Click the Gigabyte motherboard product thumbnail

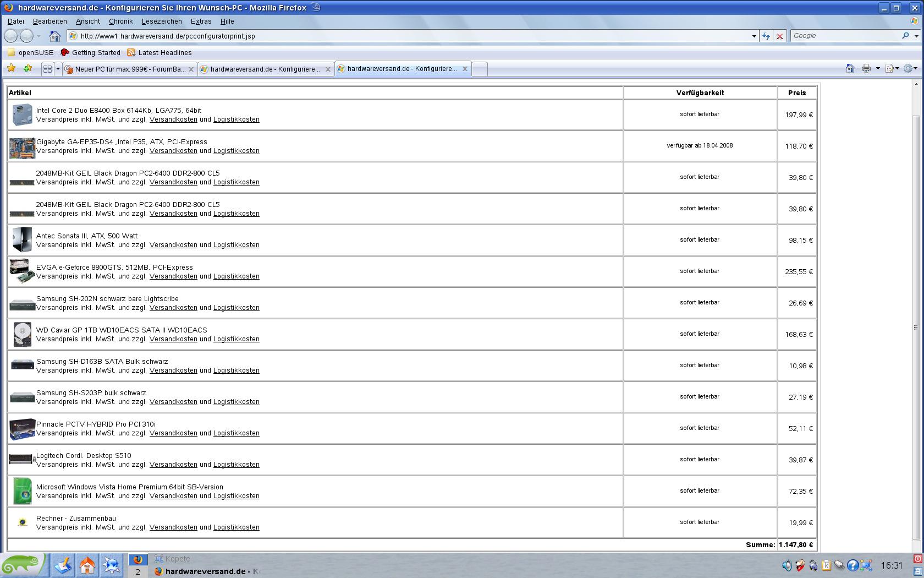point(22,148)
